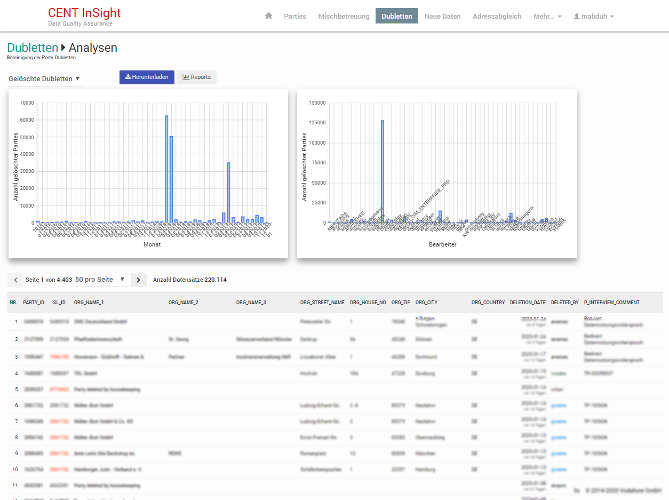Switch to the Neue Daten tab
Screen dimensions: 669x500
click(442, 16)
